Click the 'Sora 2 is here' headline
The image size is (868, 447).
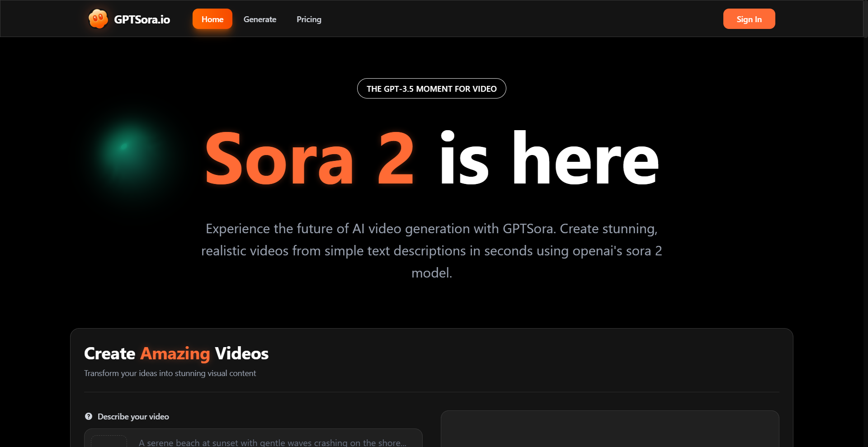[431, 160]
